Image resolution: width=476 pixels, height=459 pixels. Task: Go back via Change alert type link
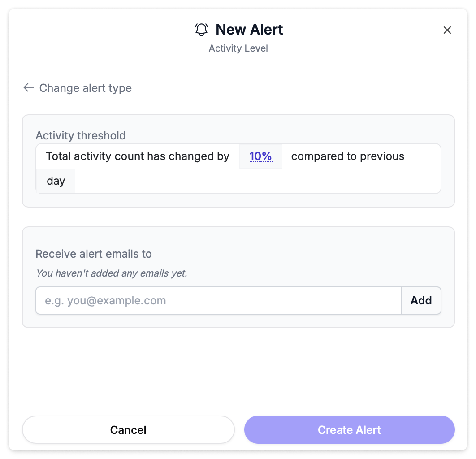point(85,88)
